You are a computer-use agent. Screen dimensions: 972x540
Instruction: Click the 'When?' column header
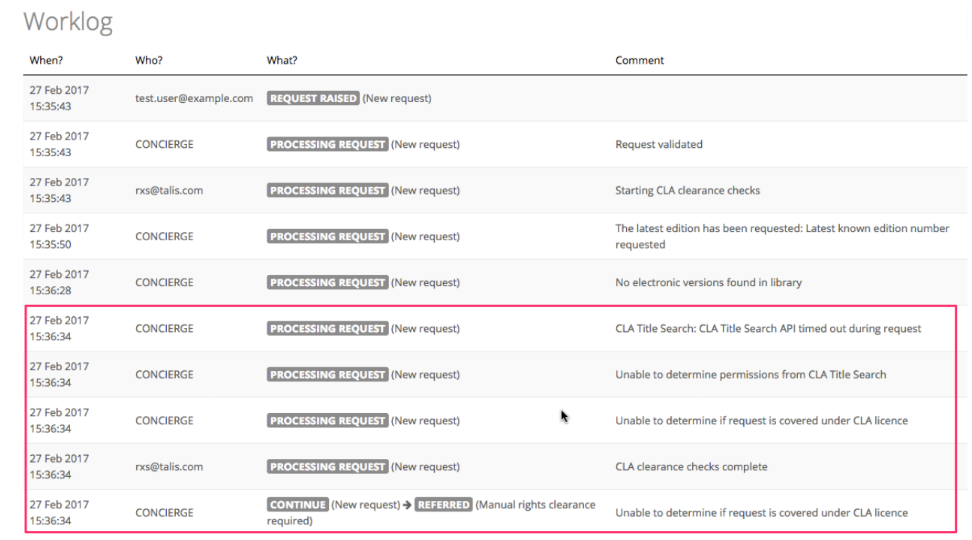46,60
